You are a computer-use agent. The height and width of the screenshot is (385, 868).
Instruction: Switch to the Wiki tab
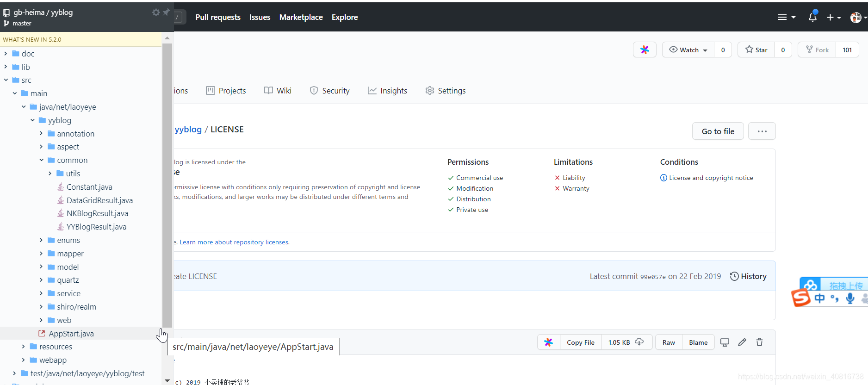tap(278, 91)
